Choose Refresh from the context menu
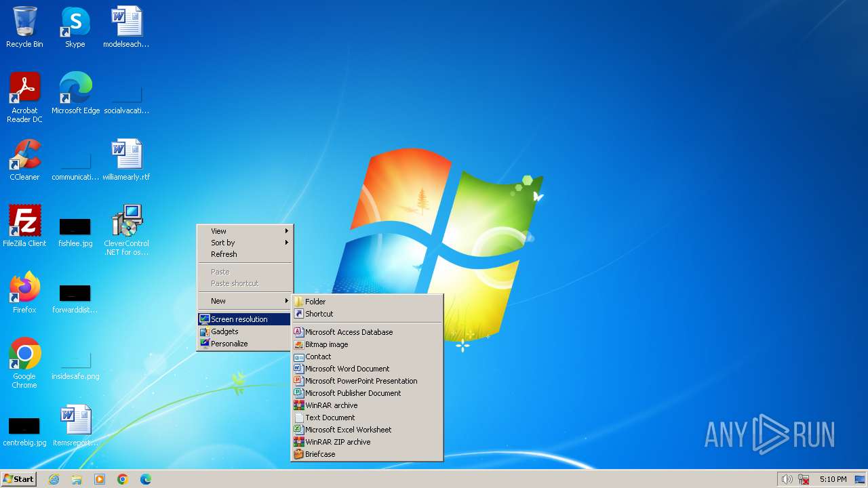Screen dimensions: 868x488 [x=245, y=254]
